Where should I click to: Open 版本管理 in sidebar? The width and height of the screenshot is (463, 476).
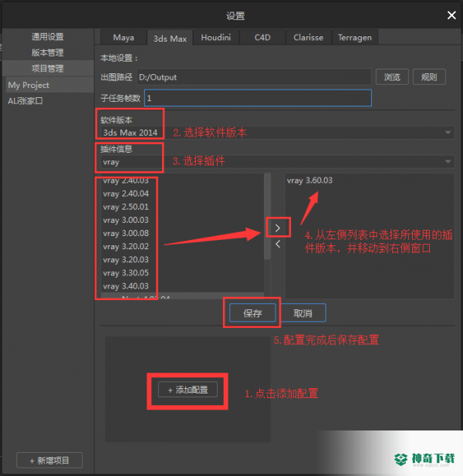click(x=48, y=52)
